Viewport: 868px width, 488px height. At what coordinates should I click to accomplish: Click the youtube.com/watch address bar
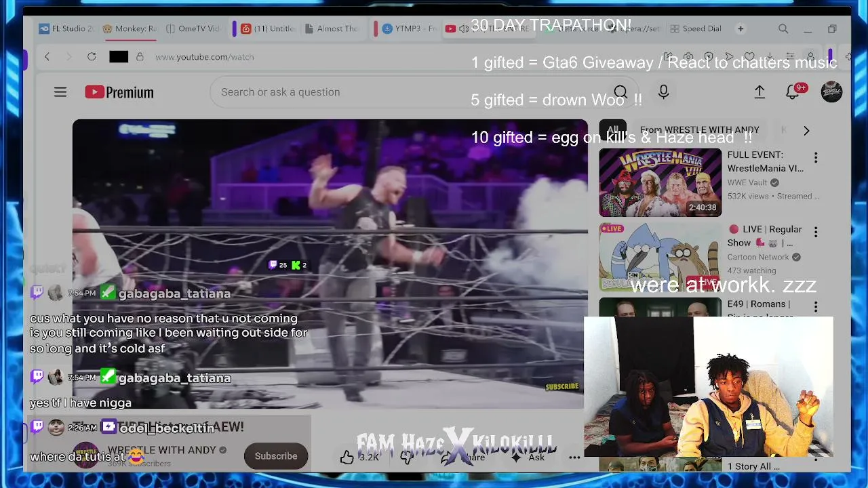click(205, 57)
